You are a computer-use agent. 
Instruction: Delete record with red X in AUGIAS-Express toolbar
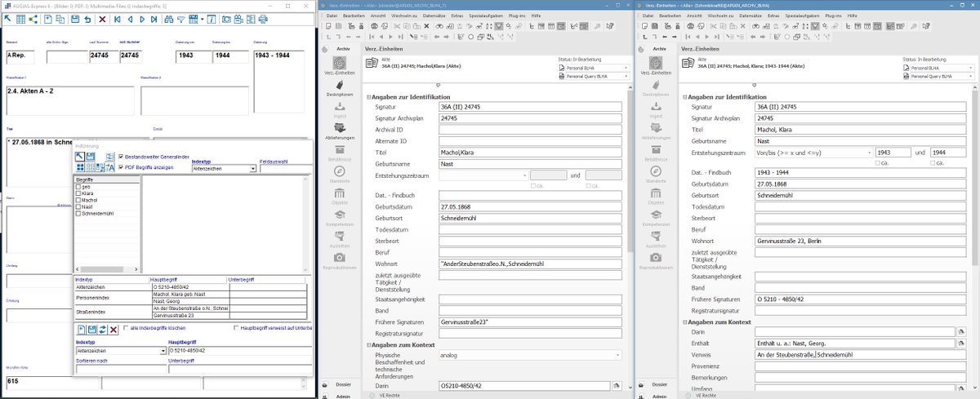point(102,19)
